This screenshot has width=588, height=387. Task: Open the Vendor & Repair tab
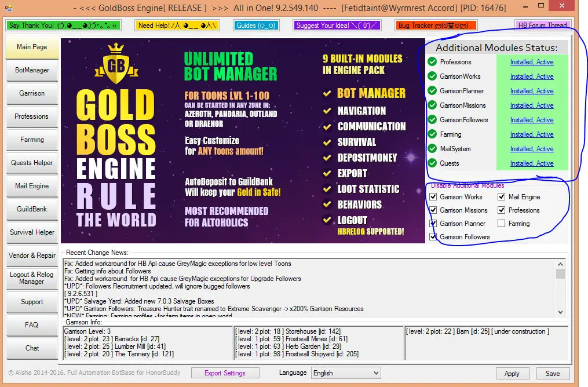[x=32, y=255]
